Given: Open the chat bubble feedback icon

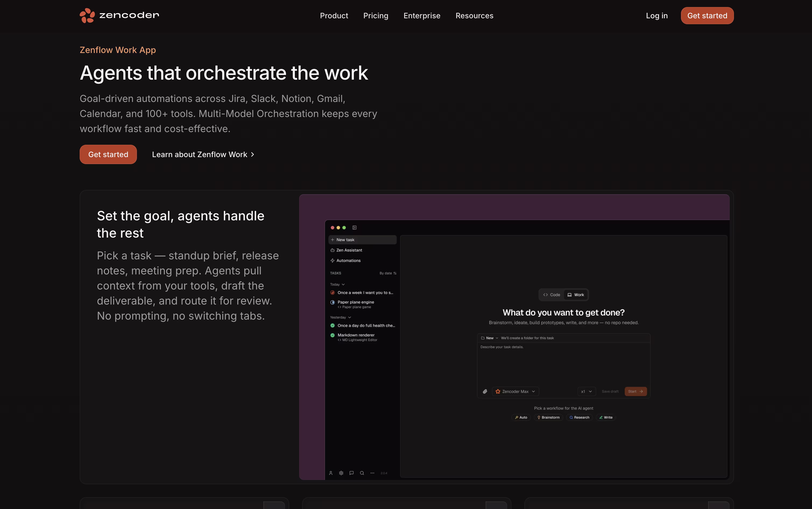Looking at the screenshot, I should click(x=351, y=473).
